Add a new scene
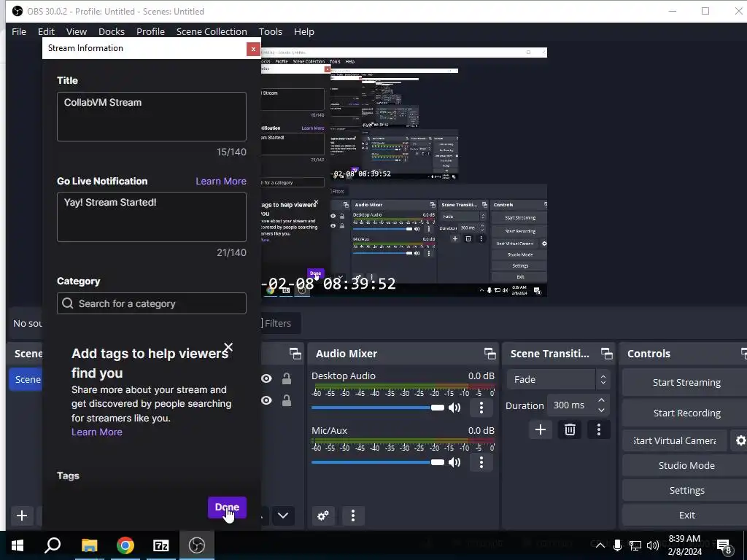This screenshot has height=560, width=747. [21, 516]
